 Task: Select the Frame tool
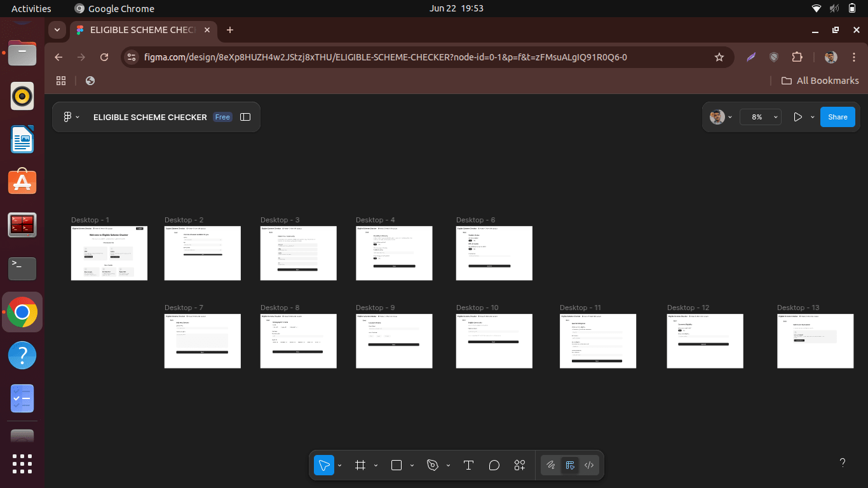(360, 465)
